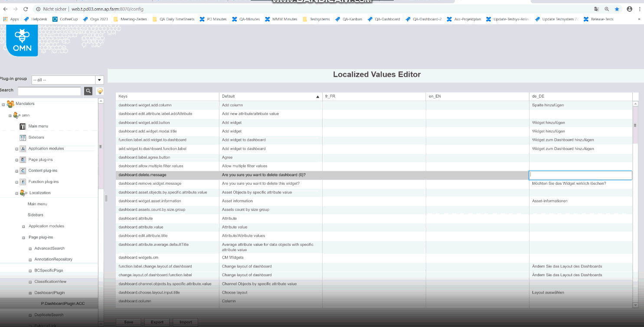Click the lightbulb hint icon
This screenshot has width=644, height=327.
(100, 91)
